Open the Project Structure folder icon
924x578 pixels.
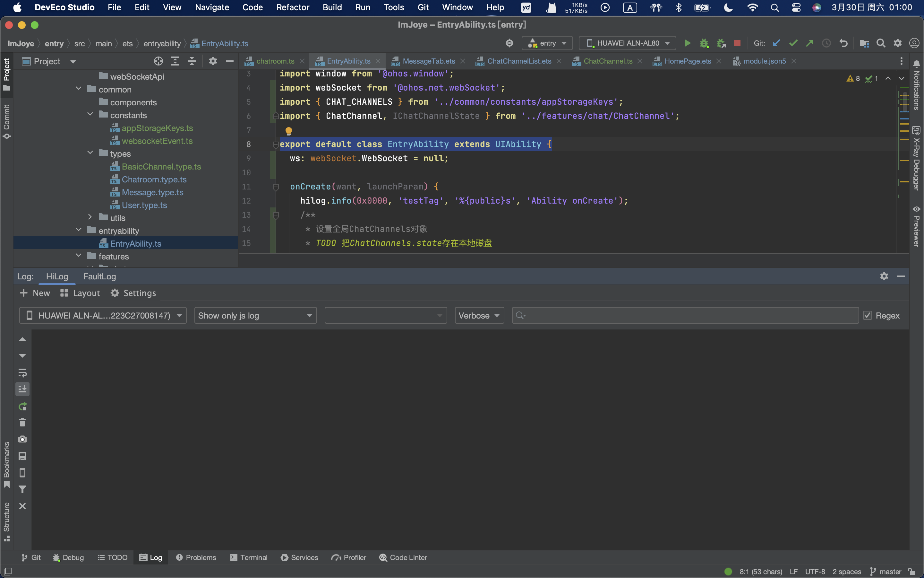[x=864, y=43]
